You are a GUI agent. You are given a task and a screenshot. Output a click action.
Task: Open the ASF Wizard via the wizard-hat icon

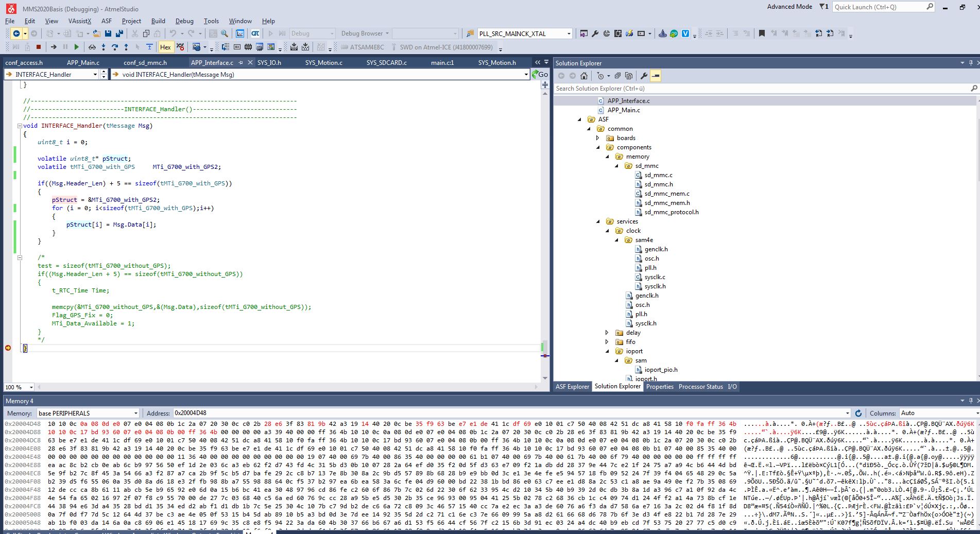point(662,34)
